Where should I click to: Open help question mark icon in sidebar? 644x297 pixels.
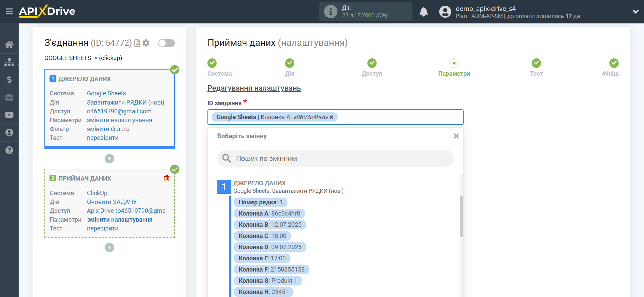point(9,150)
